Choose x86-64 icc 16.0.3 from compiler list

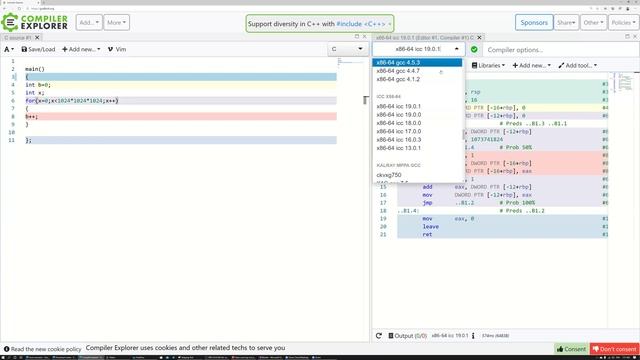pyautogui.click(x=417, y=140)
